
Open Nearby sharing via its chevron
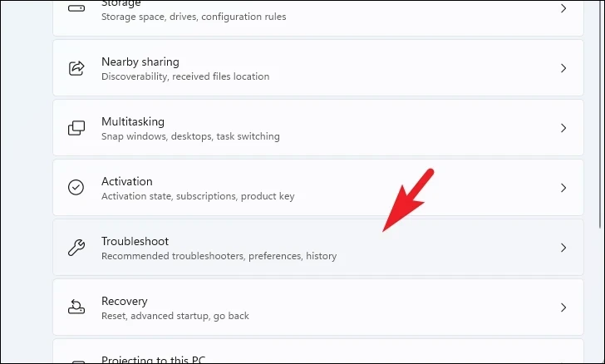click(563, 68)
